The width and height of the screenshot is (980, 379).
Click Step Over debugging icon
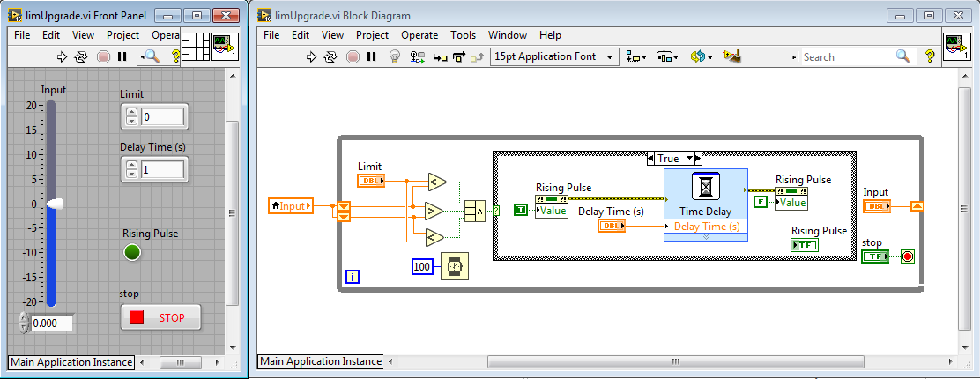(459, 57)
